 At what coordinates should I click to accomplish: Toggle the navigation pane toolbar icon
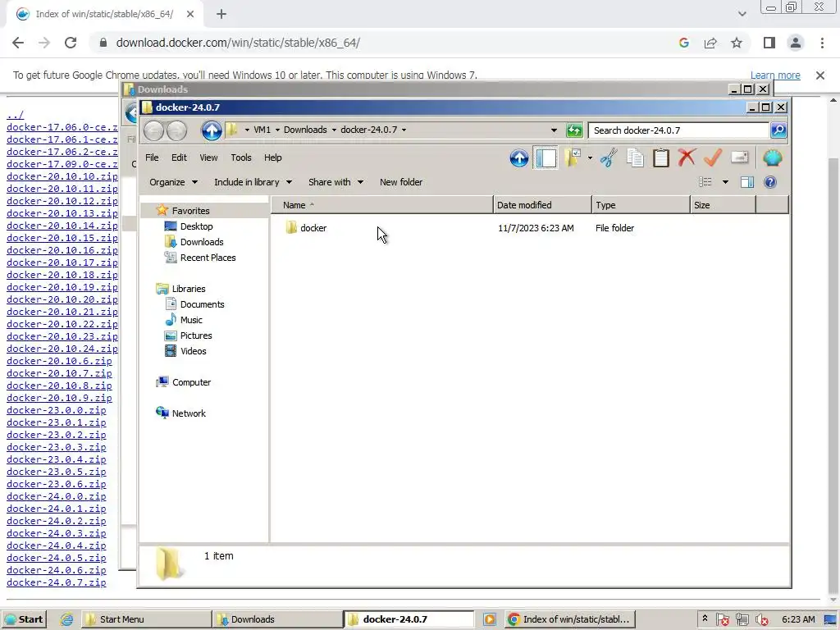click(x=546, y=158)
